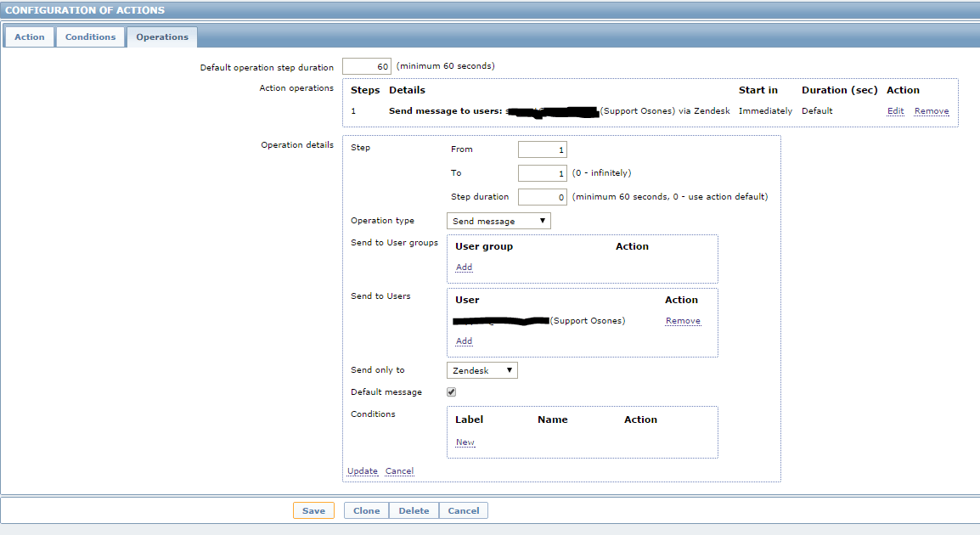Cancel editing the operation details
This screenshot has width=980, height=535.
(399, 470)
